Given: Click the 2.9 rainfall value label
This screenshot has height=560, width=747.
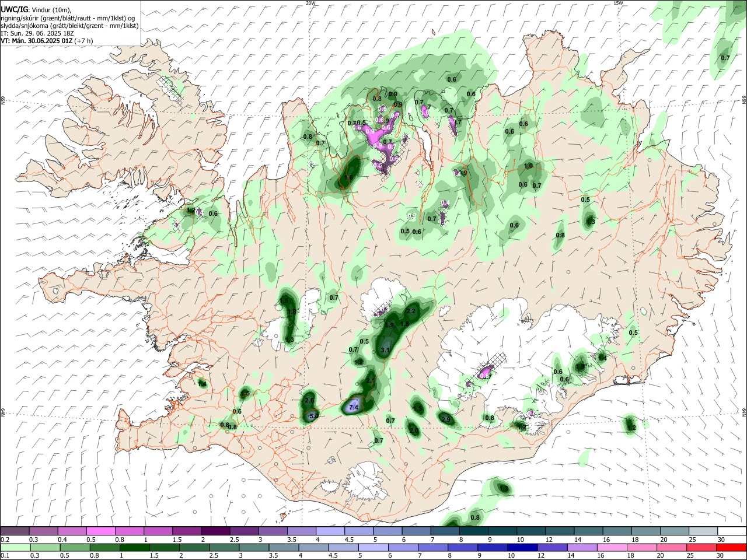Looking at the screenshot, I should point(446,419).
